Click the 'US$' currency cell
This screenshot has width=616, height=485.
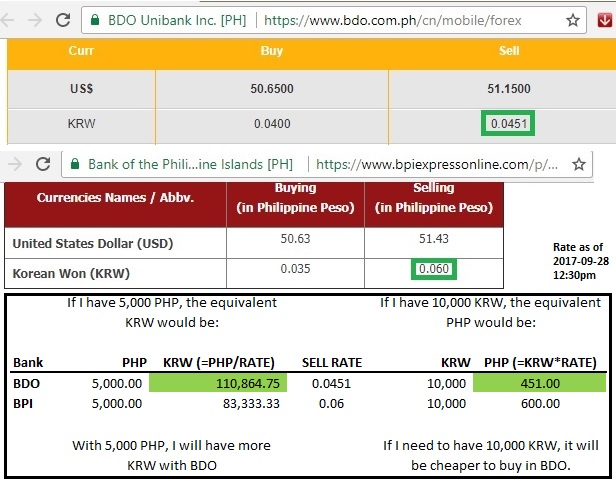tap(81, 89)
